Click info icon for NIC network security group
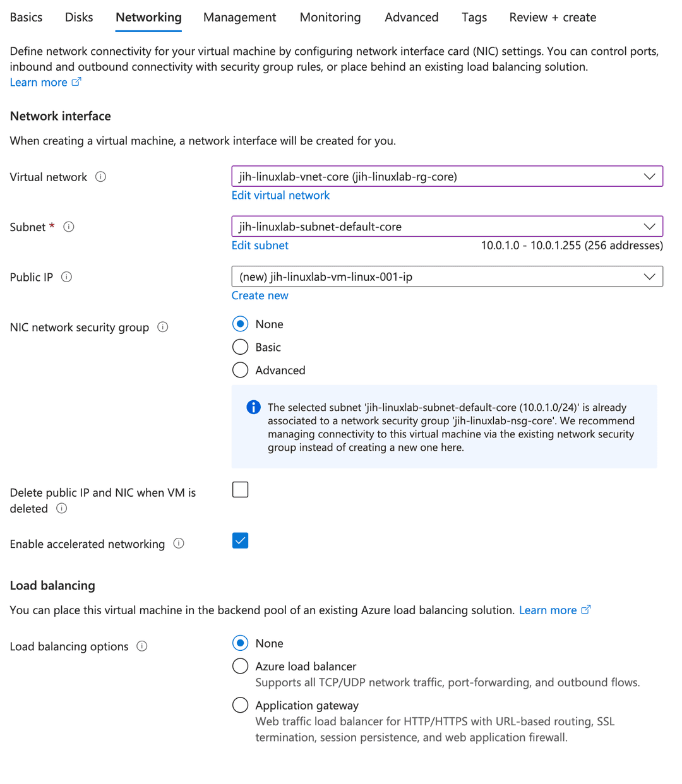The image size is (682, 784). 163,327
